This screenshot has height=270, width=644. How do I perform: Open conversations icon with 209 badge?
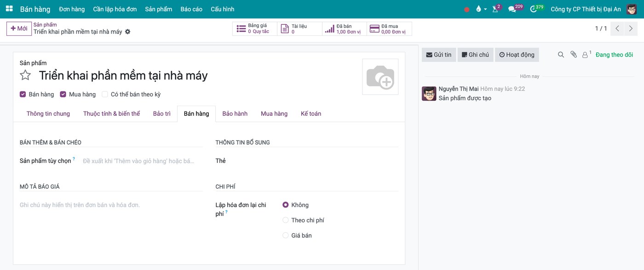(515, 9)
